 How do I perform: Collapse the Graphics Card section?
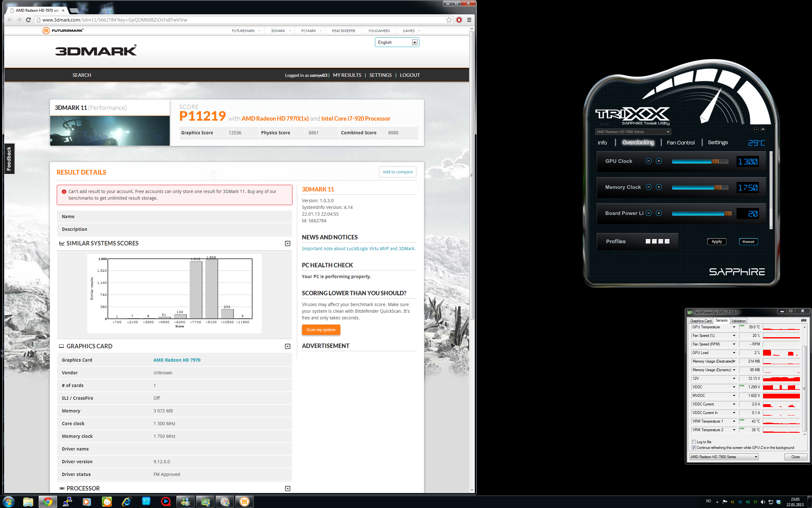(x=288, y=346)
